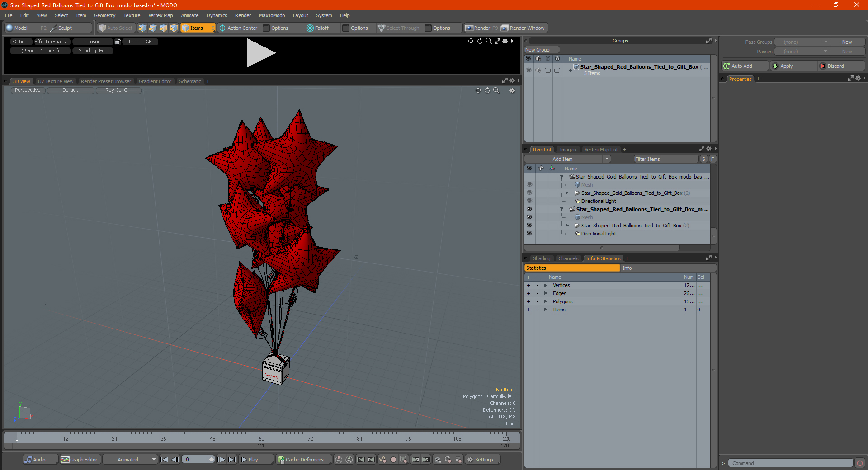The height and width of the screenshot is (470, 868).
Task: Go to first frame
Action: 165,460
